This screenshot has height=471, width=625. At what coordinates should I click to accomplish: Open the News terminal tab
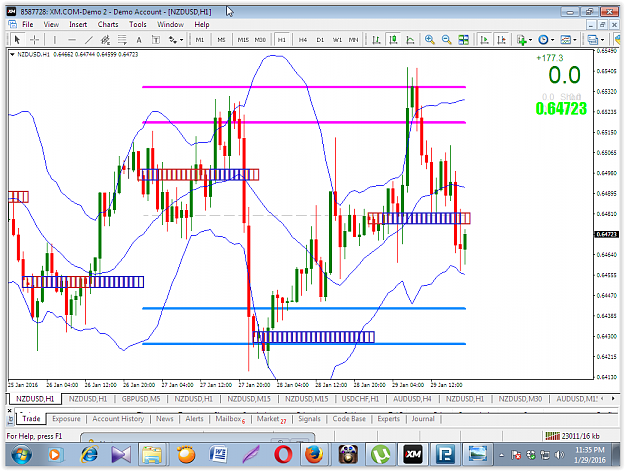click(165, 419)
